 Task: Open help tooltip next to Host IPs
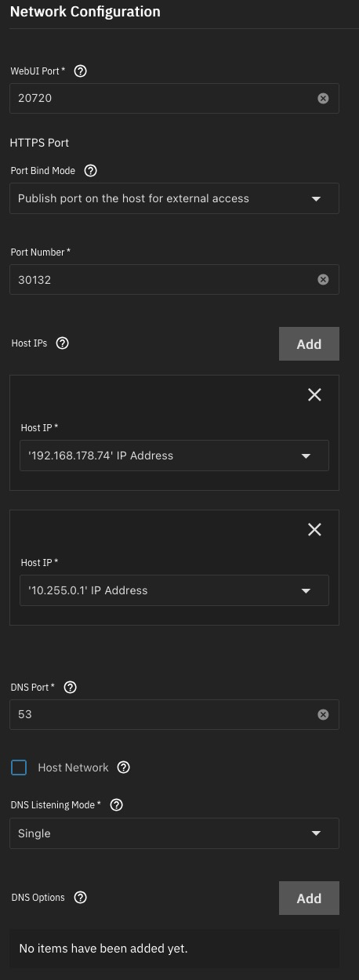click(63, 343)
